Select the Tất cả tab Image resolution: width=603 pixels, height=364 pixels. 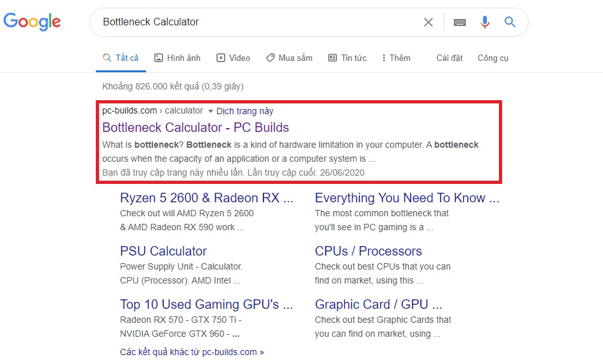coord(121,58)
